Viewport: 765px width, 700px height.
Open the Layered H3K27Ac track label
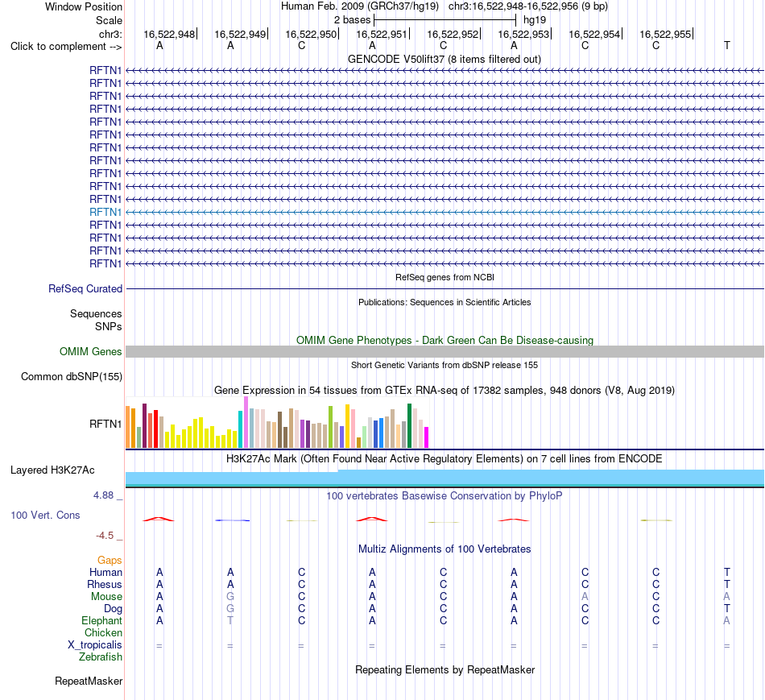[52, 470]
